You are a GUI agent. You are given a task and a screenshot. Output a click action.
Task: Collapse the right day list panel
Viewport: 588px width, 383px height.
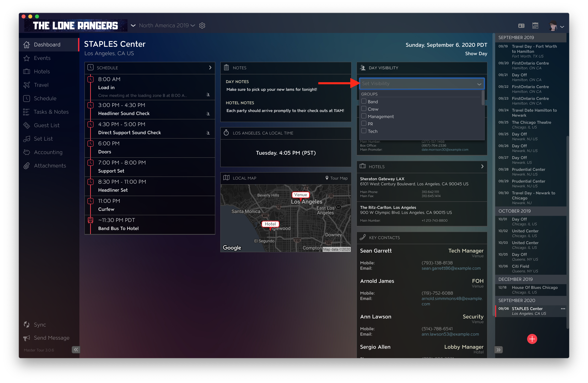pos(499,350)
